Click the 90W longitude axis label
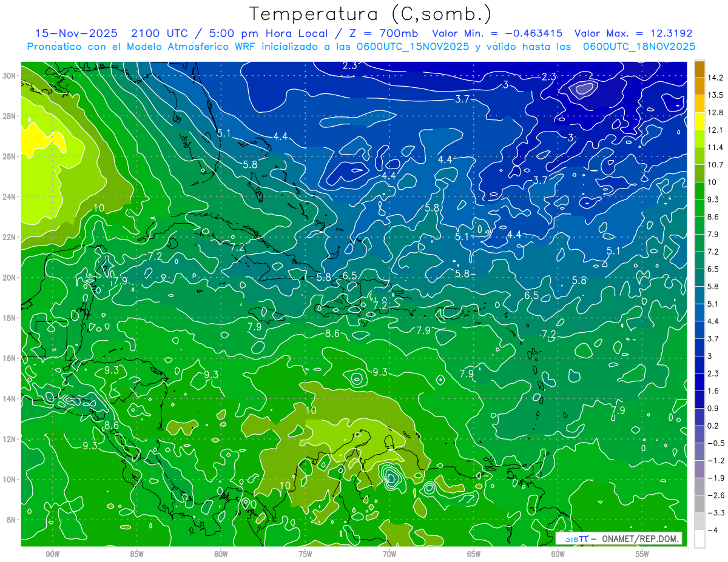 click(x=52, y=554)
